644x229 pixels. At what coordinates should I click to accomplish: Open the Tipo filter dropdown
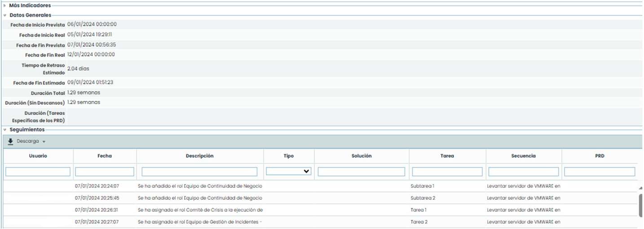click(x=289, y=171)
